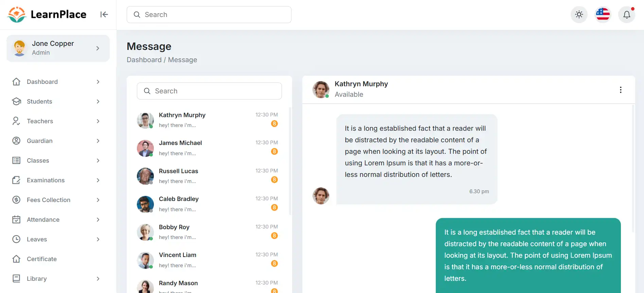Viewport: 644px width, 293px height.
Task: Expand the Teachers menu chevron
Action: click(x=98, y=121)
